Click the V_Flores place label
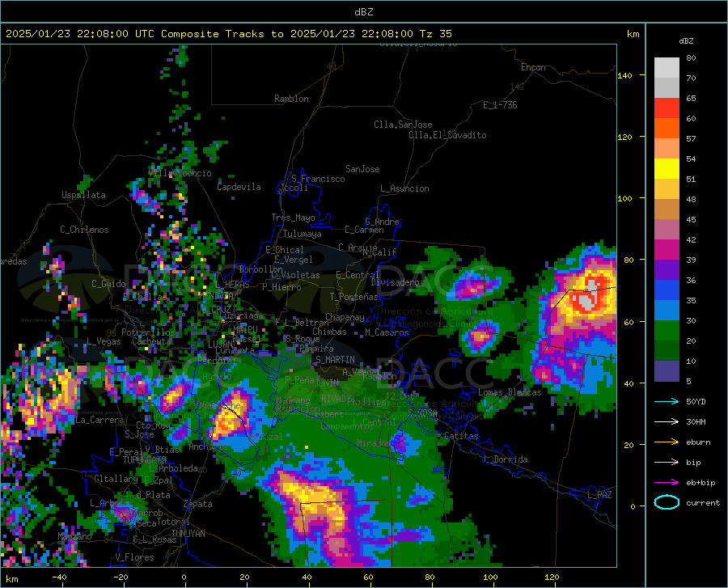 [134, 557]
